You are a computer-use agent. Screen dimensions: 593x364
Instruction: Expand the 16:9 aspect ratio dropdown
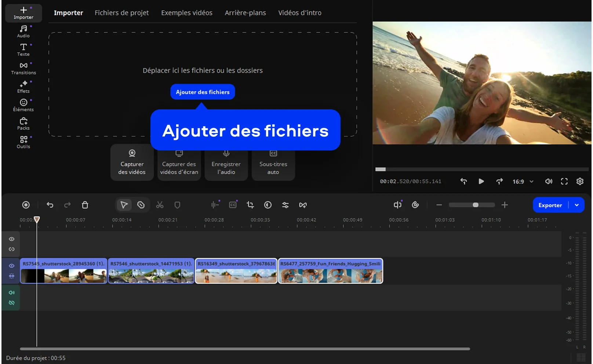coord(531,182)
